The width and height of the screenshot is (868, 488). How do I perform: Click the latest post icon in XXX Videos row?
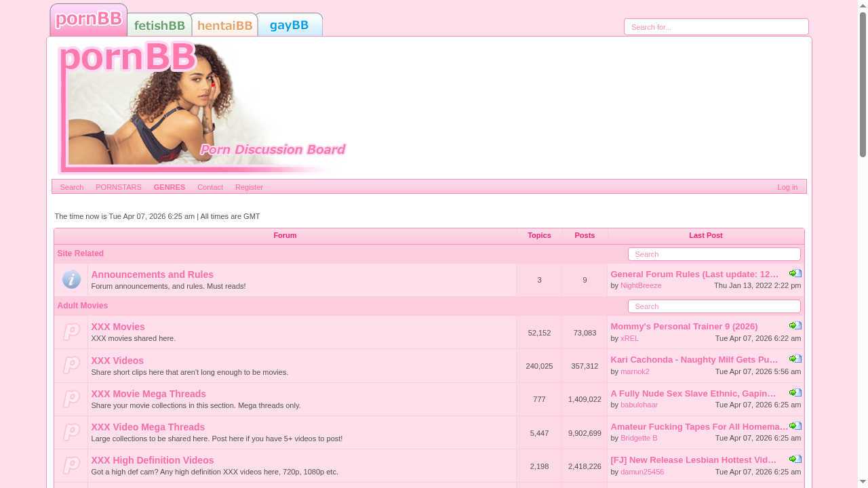795,359
